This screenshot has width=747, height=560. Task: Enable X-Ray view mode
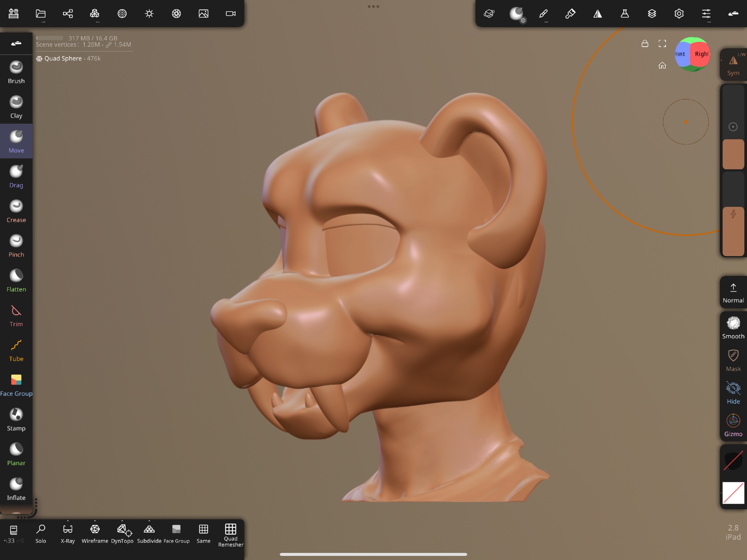click(68, 533)
